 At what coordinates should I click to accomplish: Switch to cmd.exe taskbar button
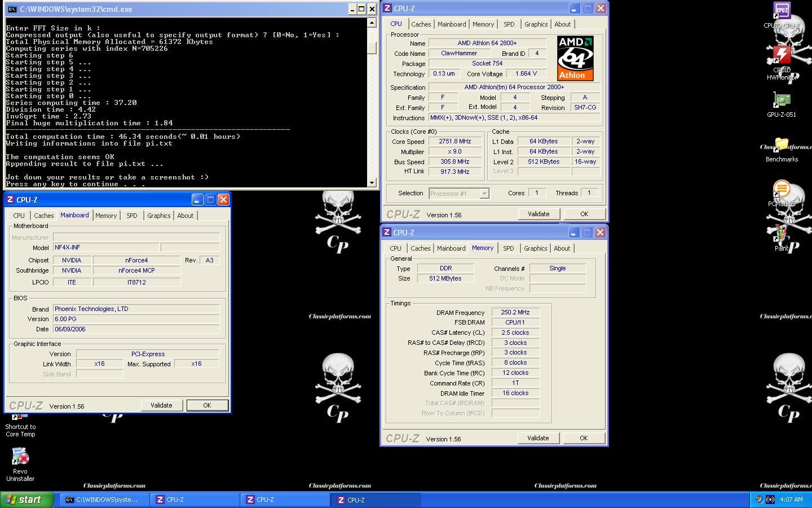105,500
